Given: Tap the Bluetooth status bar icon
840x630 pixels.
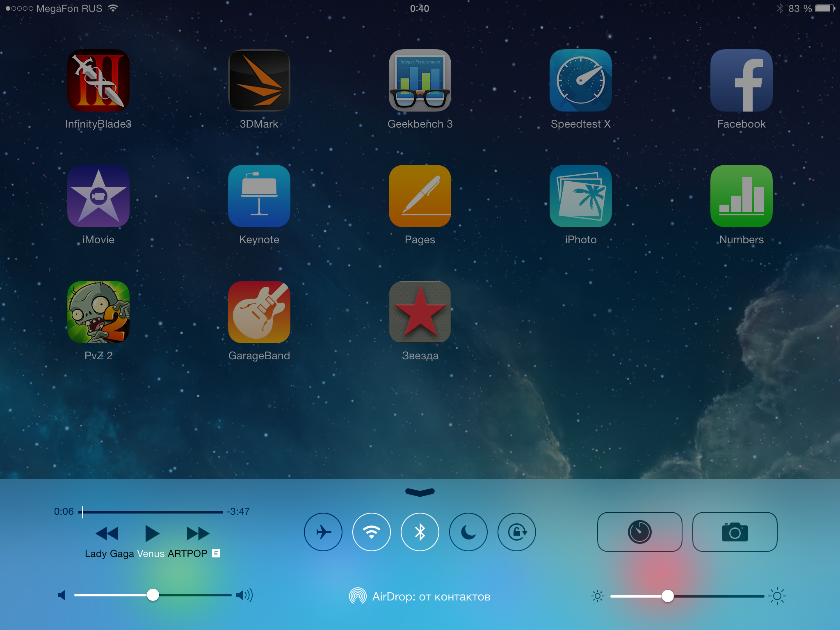Looking at the screenshot, I should [780, 9].
